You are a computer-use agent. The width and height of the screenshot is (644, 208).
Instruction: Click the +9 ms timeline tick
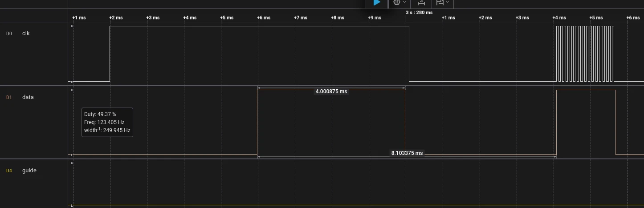(x=374, y=18)
